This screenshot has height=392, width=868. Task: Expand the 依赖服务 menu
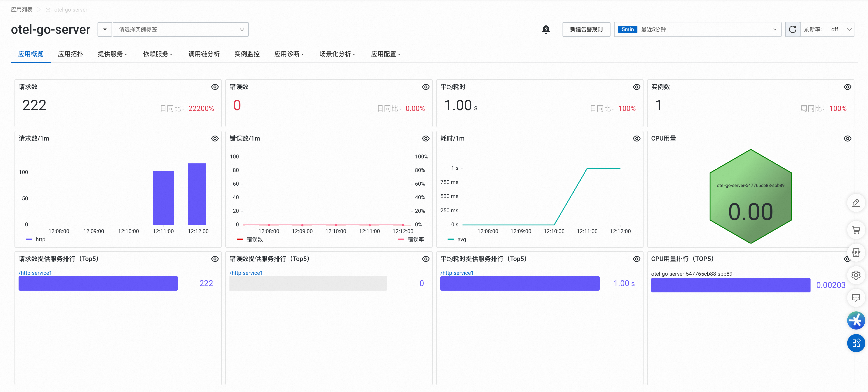(x=157, y=54)
